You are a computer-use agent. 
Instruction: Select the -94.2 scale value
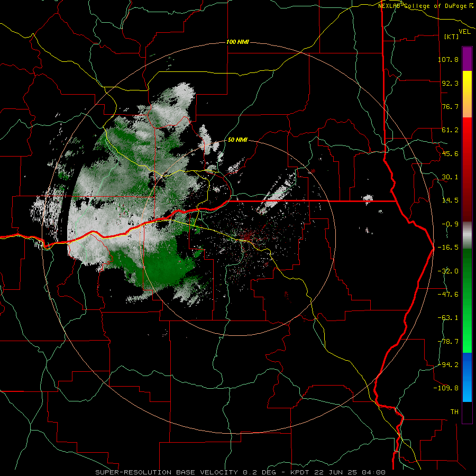[x=448, y=364]
